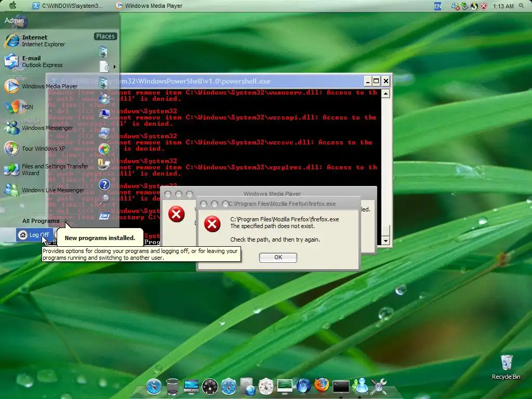
Task: Open the white clock-style dock icon
Action: pos(266,387)
